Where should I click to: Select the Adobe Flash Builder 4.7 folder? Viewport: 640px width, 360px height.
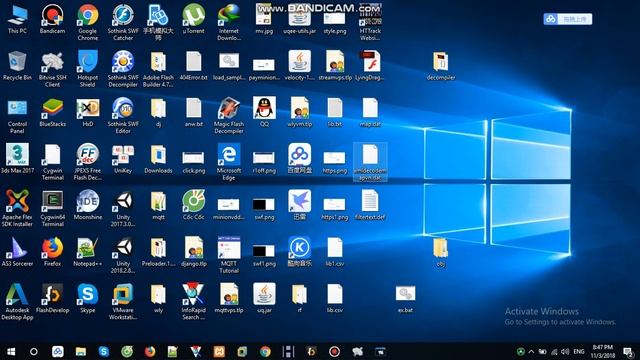[x=158, y=69]
